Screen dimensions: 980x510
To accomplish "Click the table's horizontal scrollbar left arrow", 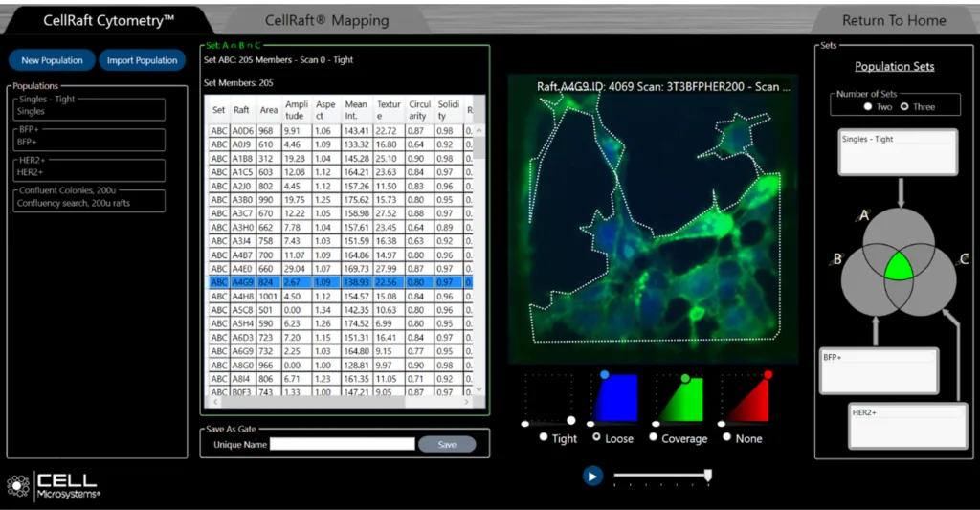I will click(x=215, y=402).
